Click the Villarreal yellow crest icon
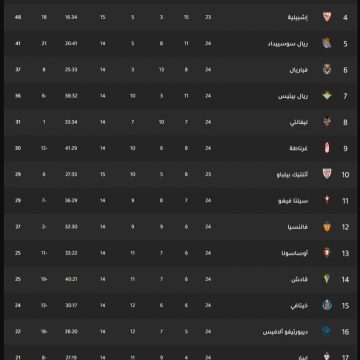 tap(327, 69)
